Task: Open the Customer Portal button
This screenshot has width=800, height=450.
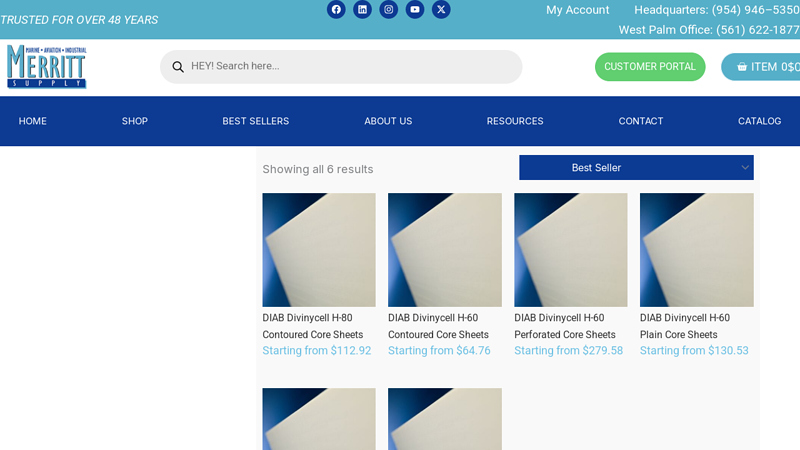Action: [650, 67]
